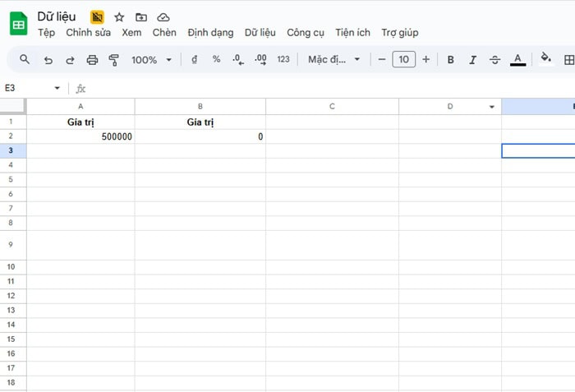
Task: Toggle bold formatting
Action: pos(450,59)
